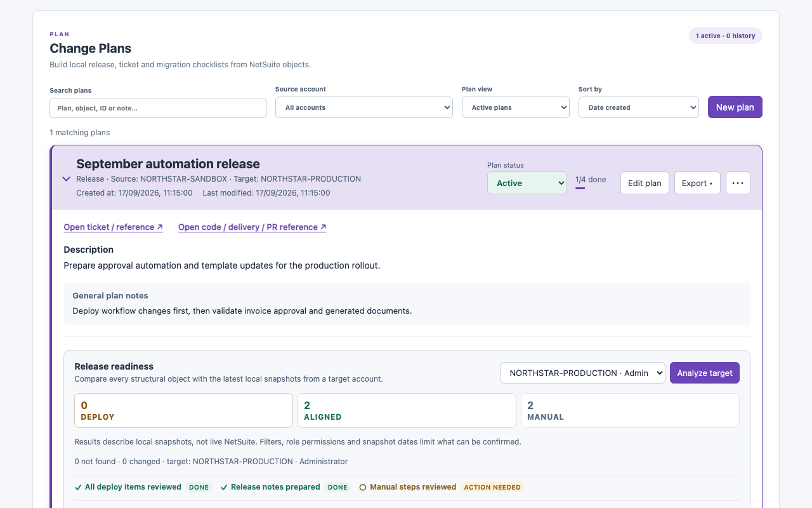Screen dimensions: 812x508
Task: Click the 'Last modified: 17/09/2026, 11:15:00' text
Action: 266,192
